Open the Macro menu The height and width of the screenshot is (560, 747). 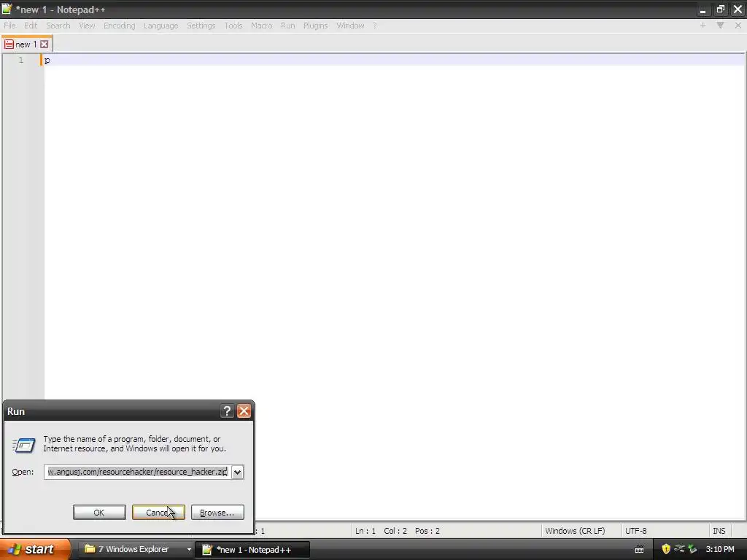pyautogui.click(x=261, y=26)
